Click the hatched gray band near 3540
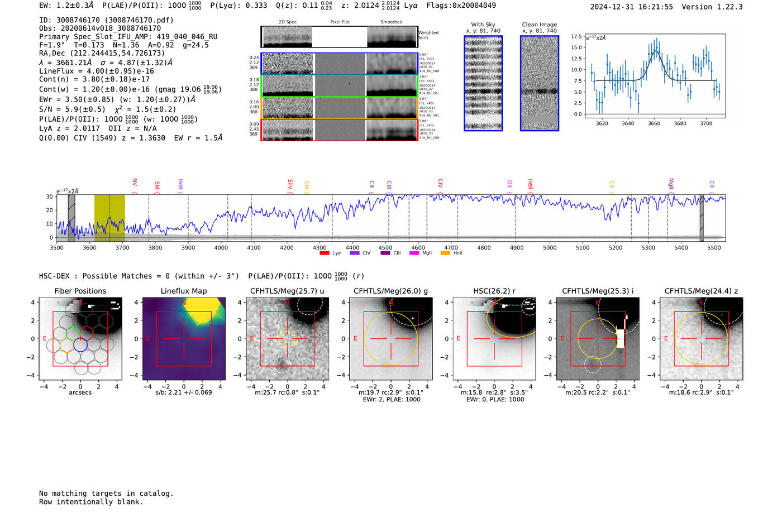Screen dimensions: 782x532 tap(71, 218)
